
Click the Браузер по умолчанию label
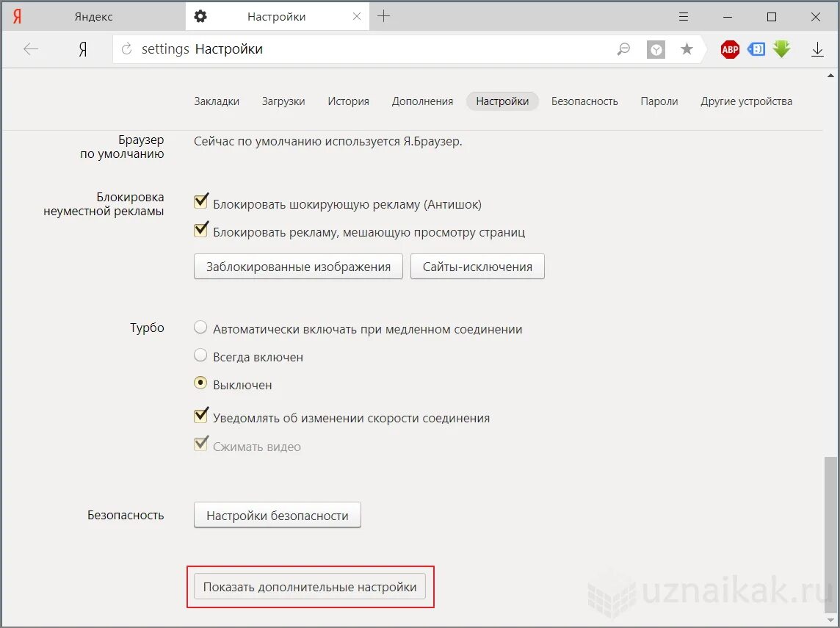point(122,147)
